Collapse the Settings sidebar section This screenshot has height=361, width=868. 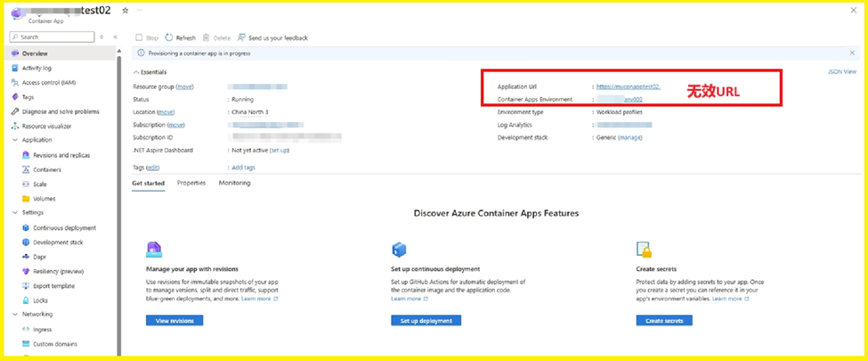[14, 213]
